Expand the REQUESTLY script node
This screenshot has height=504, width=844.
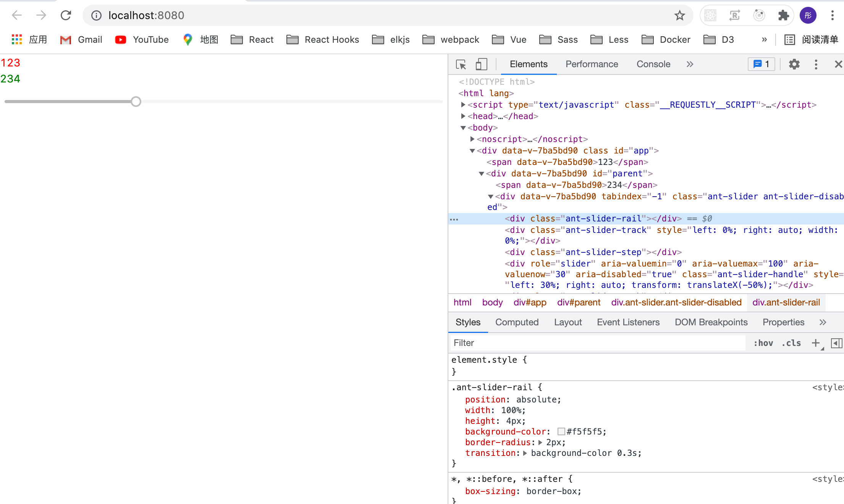click(x=463, y=105)
